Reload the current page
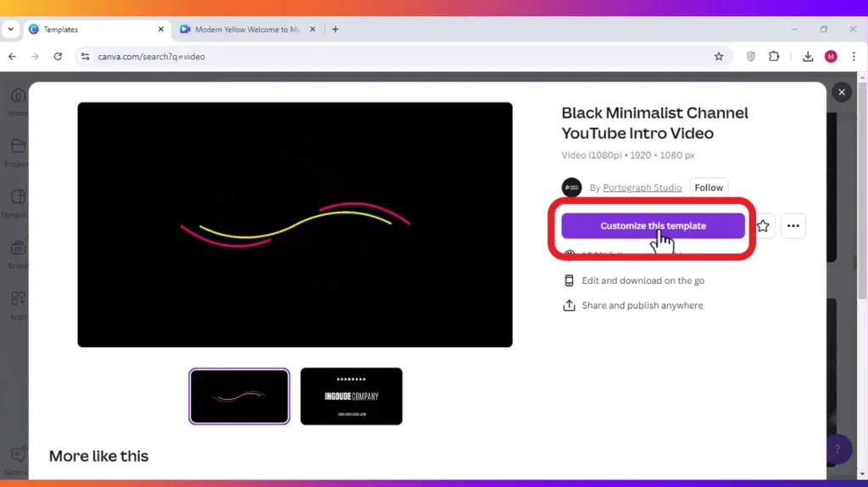This screenshot has width=868, height=487. pos(58,57)
